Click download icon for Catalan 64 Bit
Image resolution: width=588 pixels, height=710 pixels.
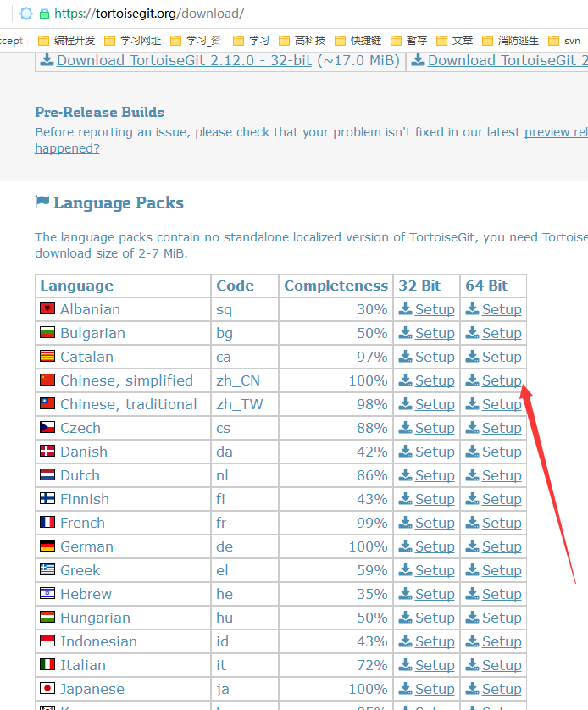472,357
